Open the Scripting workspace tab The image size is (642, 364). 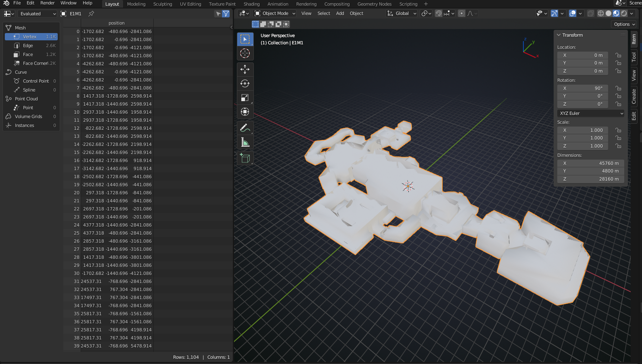coord(408,4)
